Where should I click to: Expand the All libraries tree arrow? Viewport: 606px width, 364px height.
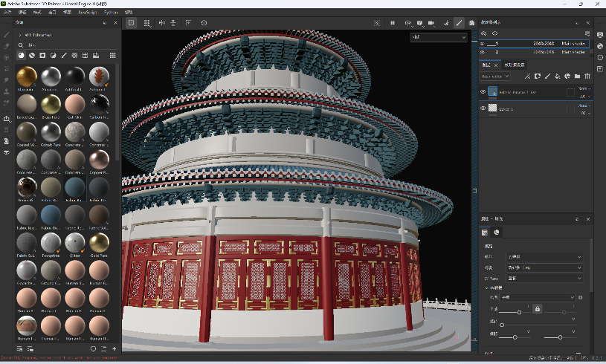[20, 35]
